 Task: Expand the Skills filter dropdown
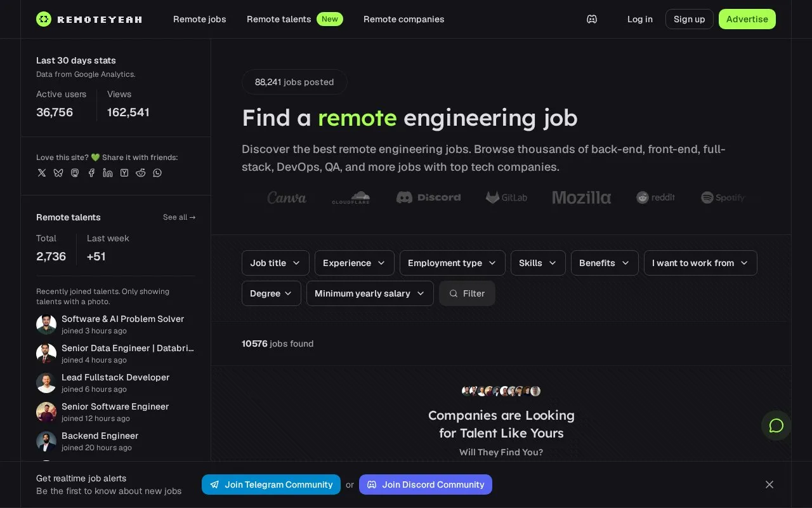click(x=538, y=263)
